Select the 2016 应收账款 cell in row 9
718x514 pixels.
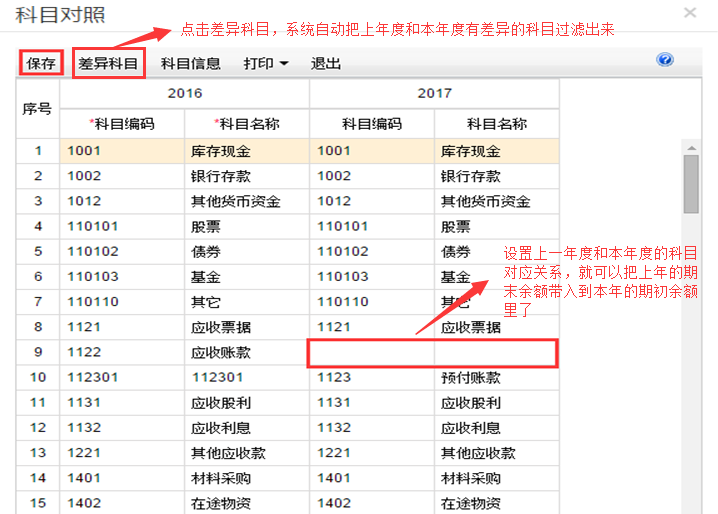coord(246,352)
